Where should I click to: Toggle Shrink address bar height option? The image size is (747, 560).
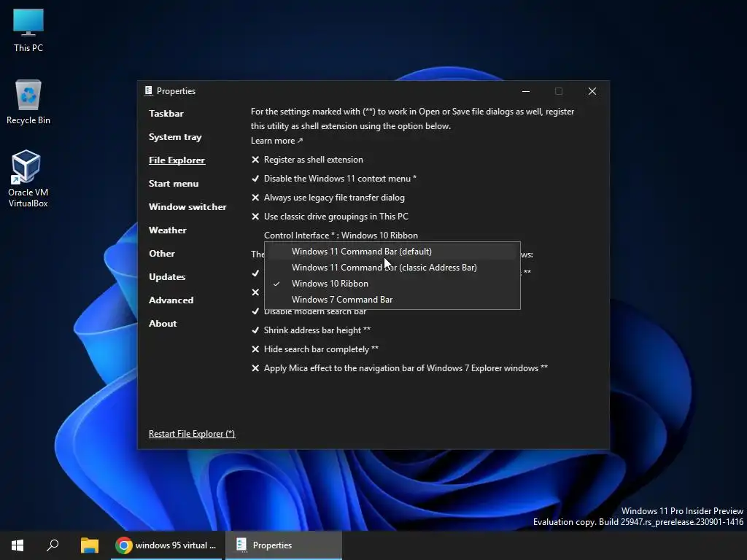311,330
